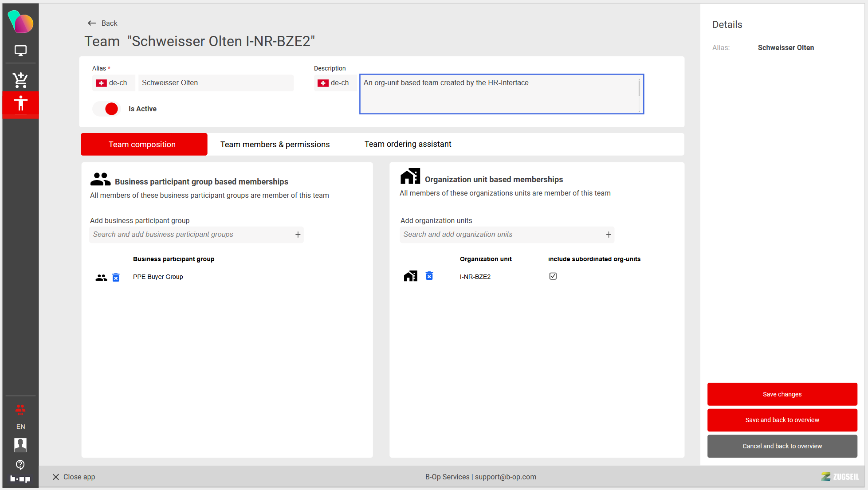Click the Save changes button

(782, 394)
